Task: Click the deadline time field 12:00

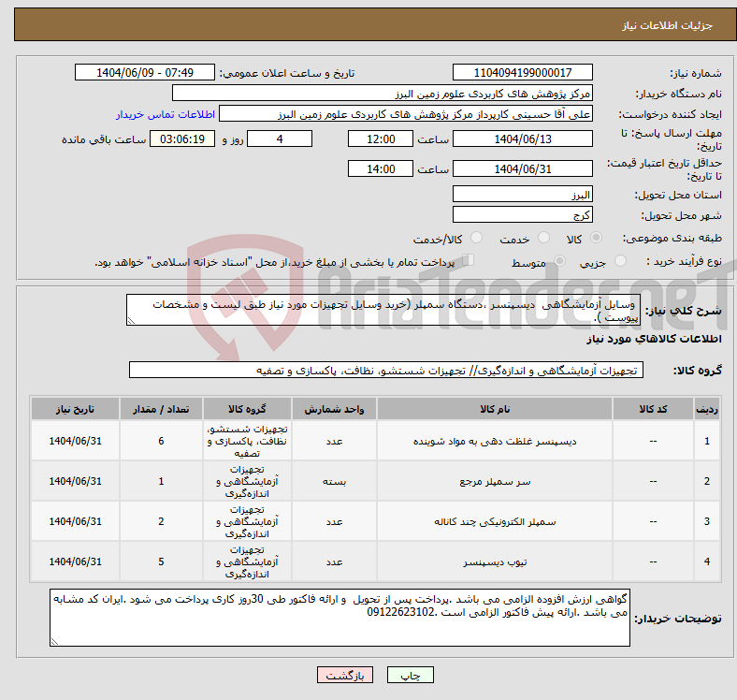Action: 381,139
